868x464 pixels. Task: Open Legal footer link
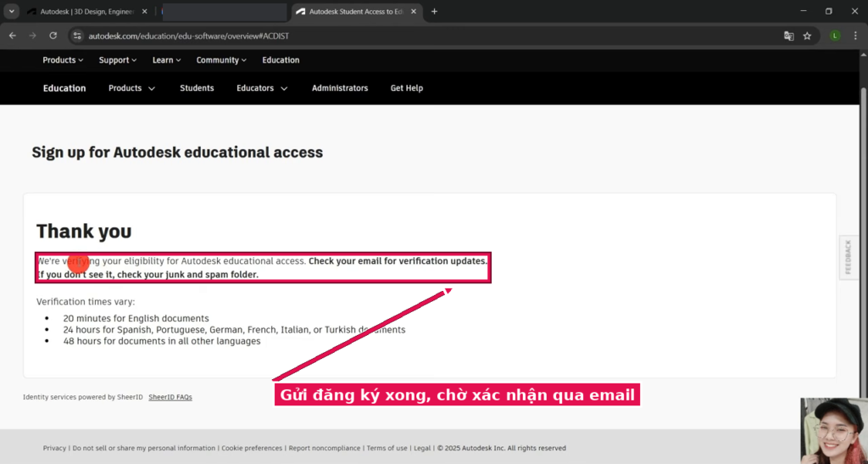click(422, 448)
